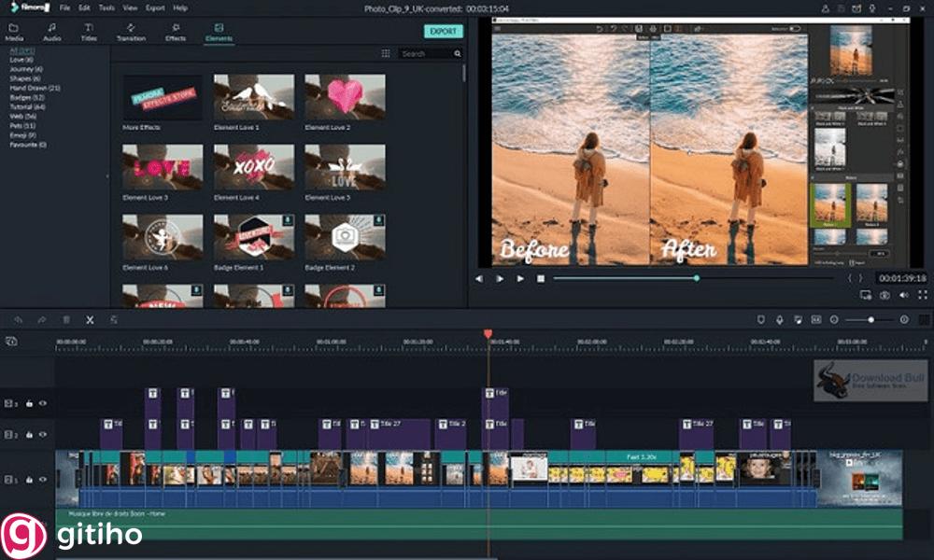Click the Delete (trash) icon above timeline
This screenshot has width=934, height=560.
point(66,320)
